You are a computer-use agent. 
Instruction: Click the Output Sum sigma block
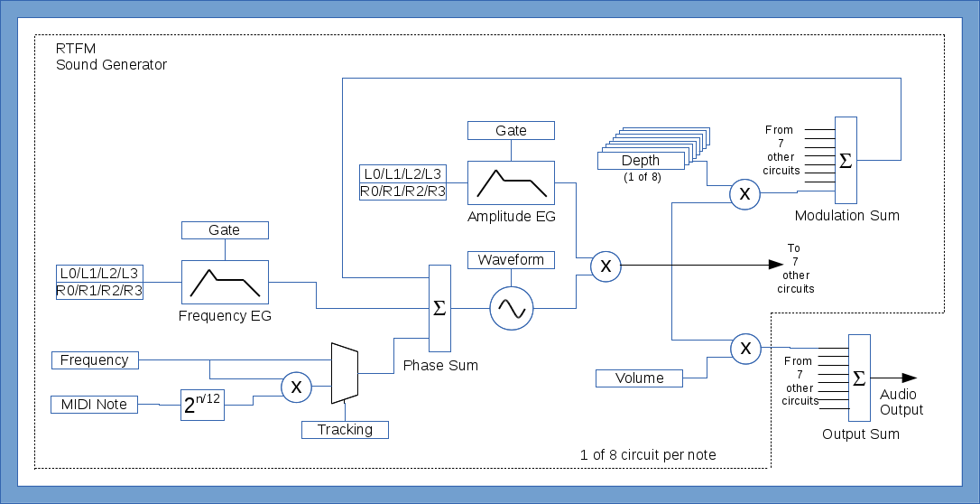(859, 378)
